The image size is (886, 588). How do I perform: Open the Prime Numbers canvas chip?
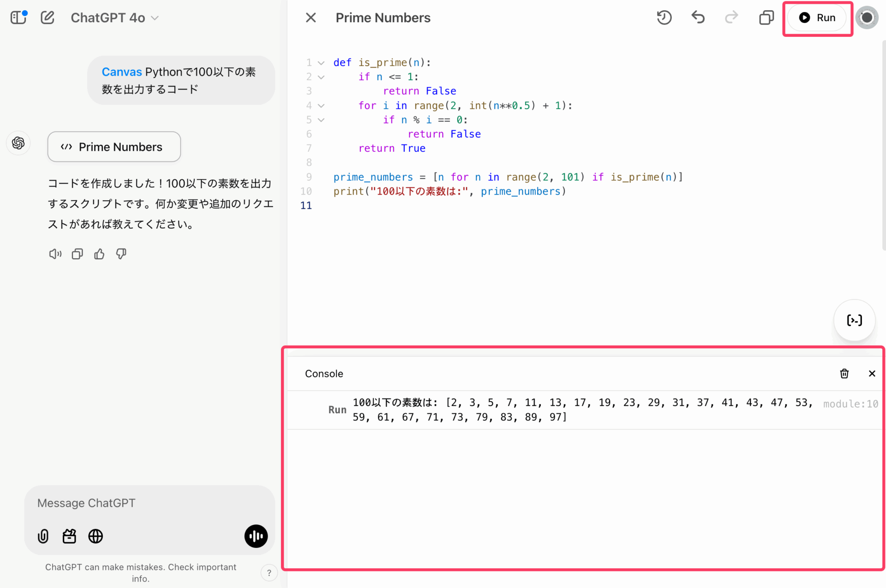pos(114,147)
